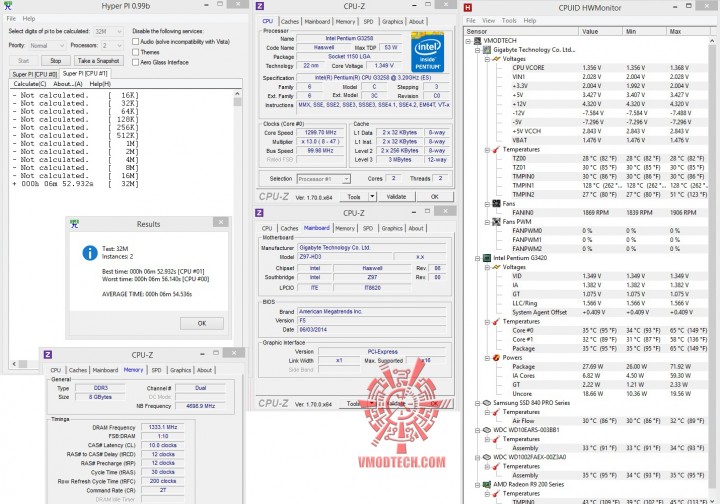Collapse the VMODTECH tree node
This screenshot has width=720, height=504.
coord(468,40)
